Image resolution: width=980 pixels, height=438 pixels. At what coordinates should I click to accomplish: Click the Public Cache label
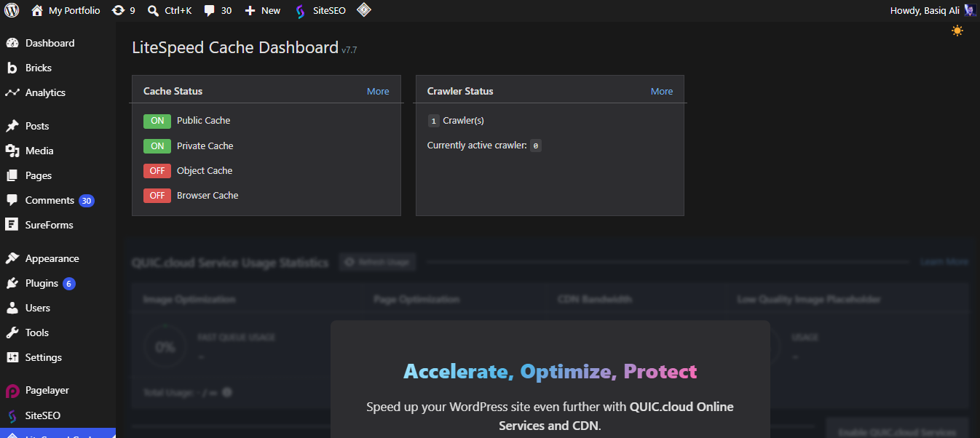(203, 121)
